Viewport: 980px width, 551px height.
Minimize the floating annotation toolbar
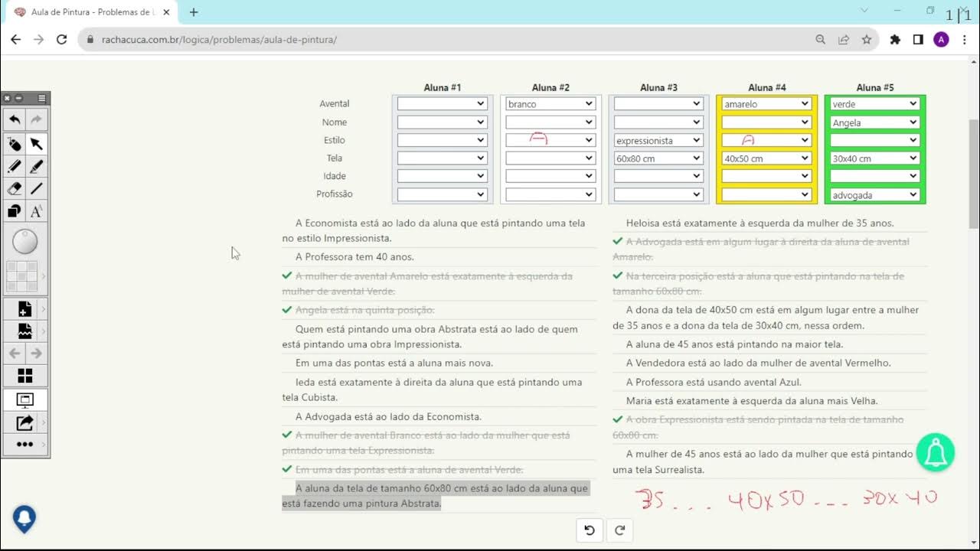click(x=18, y=98)
